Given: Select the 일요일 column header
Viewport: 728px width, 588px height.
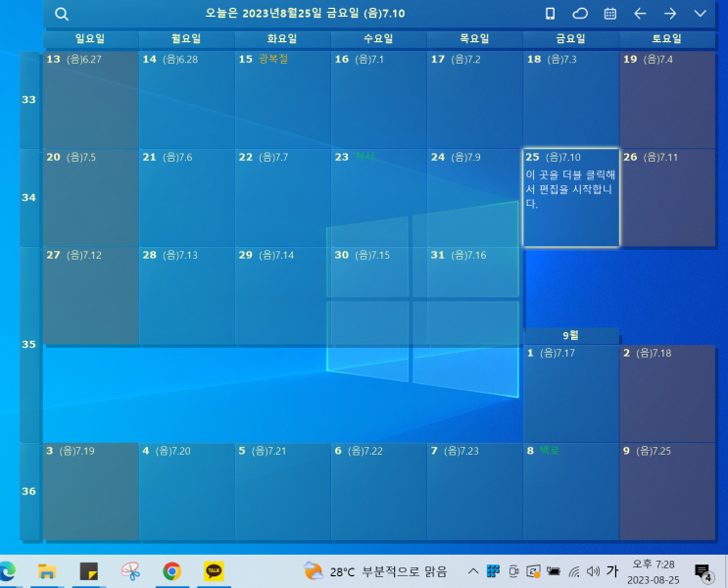Looking at the screenshot, I should [90, 39].
